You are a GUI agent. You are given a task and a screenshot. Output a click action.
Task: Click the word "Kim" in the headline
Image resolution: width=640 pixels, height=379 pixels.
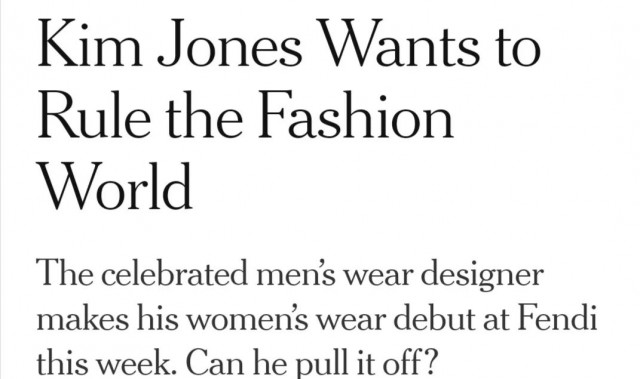pyautogui.click(x=90, y=44)
